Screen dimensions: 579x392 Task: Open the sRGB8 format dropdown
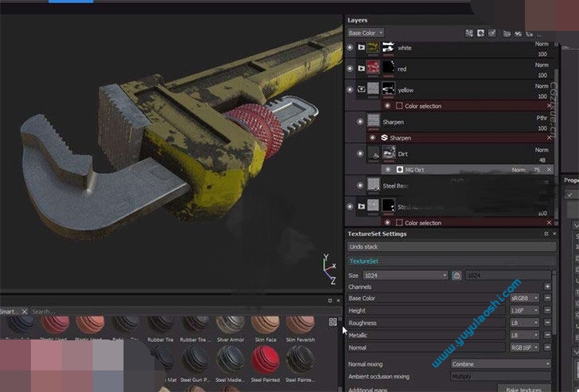point(524,298)
